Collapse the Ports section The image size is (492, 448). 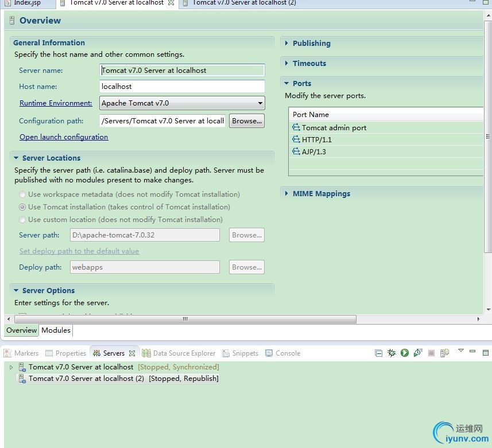tap(286, 83)
